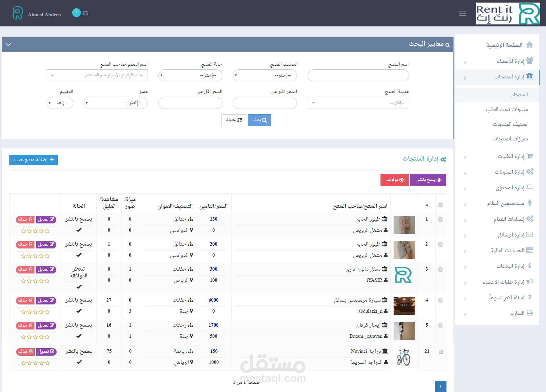
Task: Click the printer icon for التقارير
Action: (530, 313)
